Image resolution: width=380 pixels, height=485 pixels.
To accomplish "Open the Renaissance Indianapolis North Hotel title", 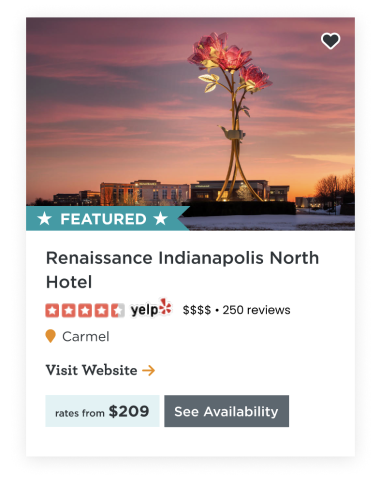I will (182, 270).
